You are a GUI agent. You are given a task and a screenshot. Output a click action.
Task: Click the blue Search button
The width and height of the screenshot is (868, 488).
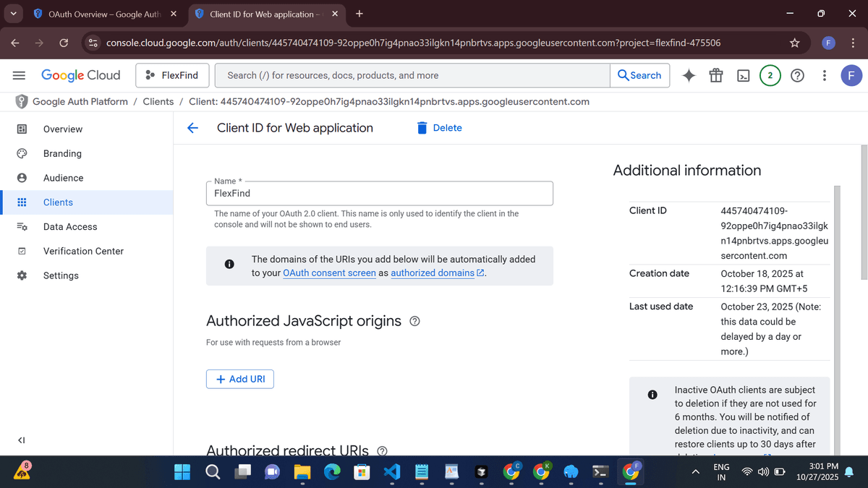tap(641, 75)
